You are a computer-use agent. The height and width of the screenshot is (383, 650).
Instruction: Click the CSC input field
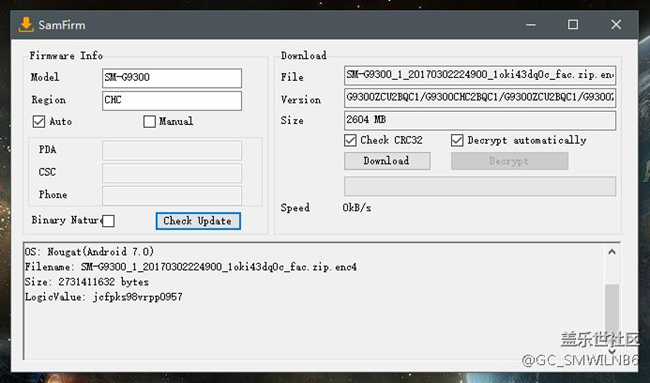(172, 173)
